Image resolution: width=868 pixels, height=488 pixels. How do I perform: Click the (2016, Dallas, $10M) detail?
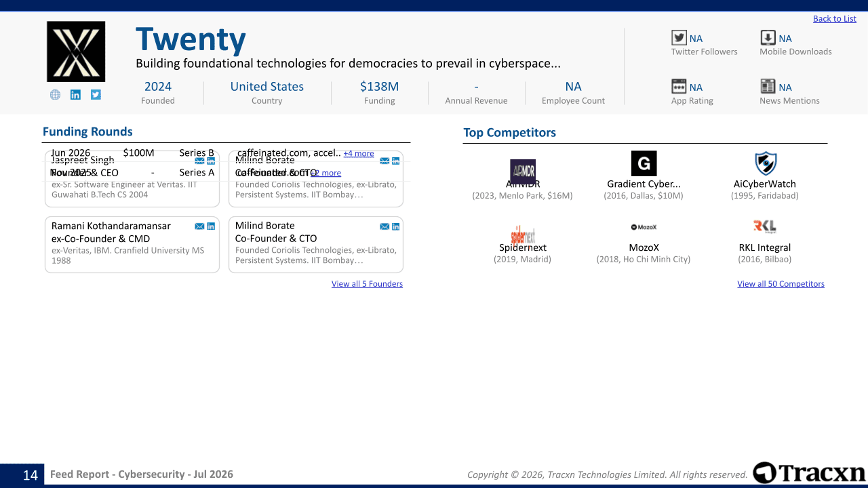point(644,196)
